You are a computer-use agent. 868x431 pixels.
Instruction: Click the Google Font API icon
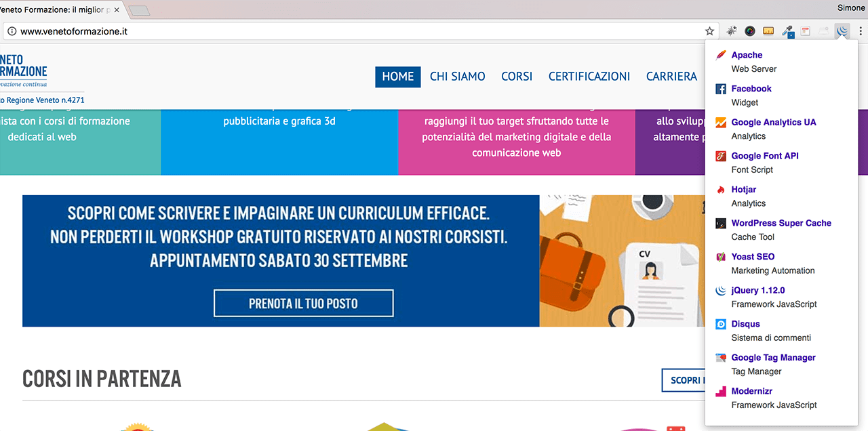pyautogui.click(x=721, y=156)
